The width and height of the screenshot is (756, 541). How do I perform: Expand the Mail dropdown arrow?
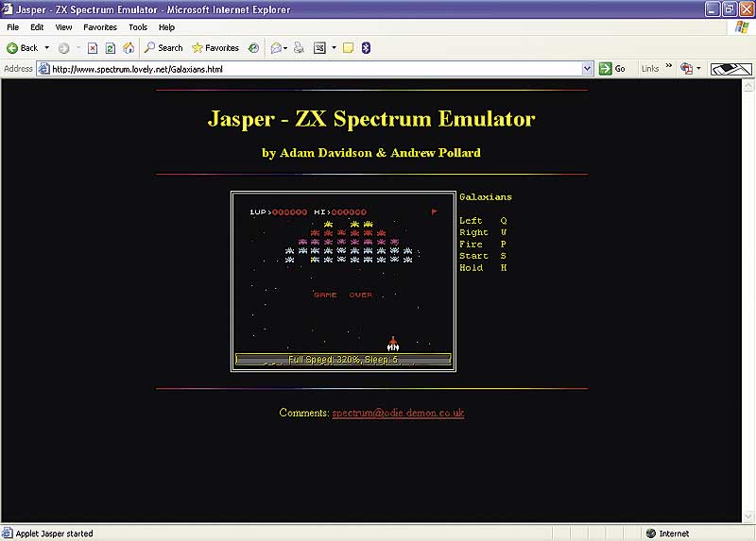(x=285, y=48)
